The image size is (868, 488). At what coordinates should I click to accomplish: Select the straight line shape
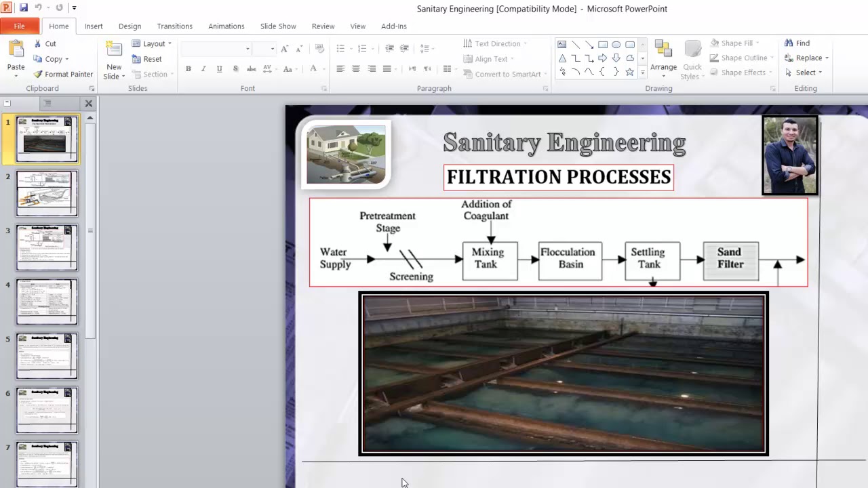click(576, 45)
